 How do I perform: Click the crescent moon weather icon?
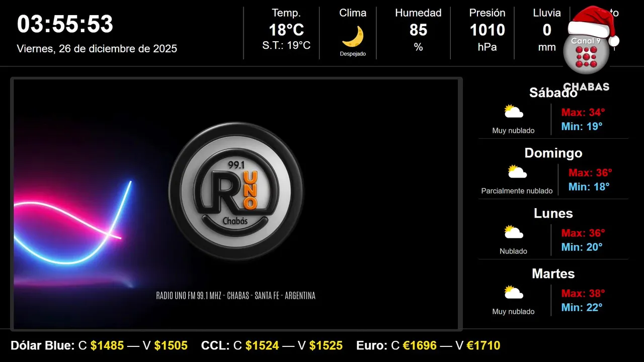click(x=353, y=36)
